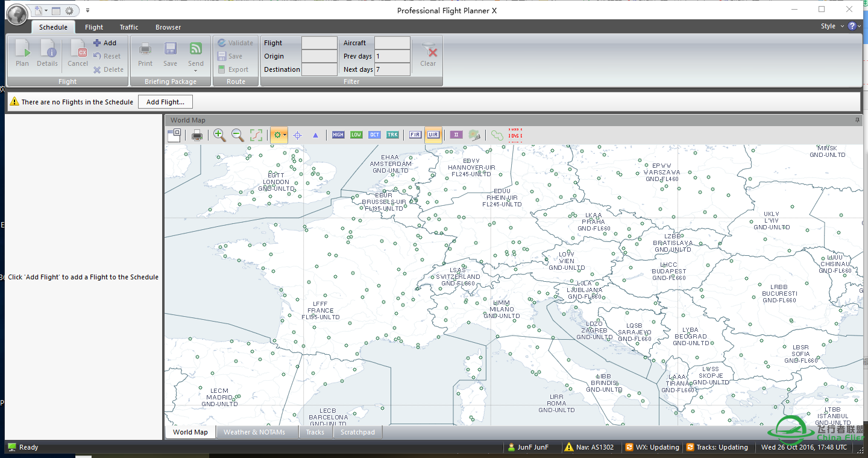The image size is (868, 458).
Task: Click the zoom-to-route icon
Action: pos(256,135)
